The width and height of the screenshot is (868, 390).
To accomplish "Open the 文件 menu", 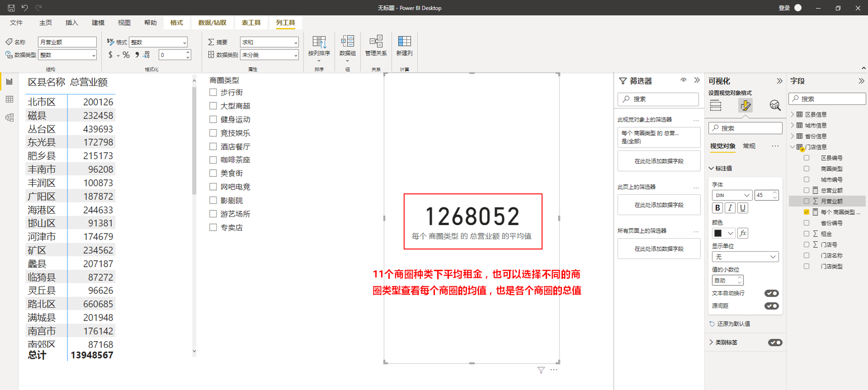I will (x=16, y=23).
